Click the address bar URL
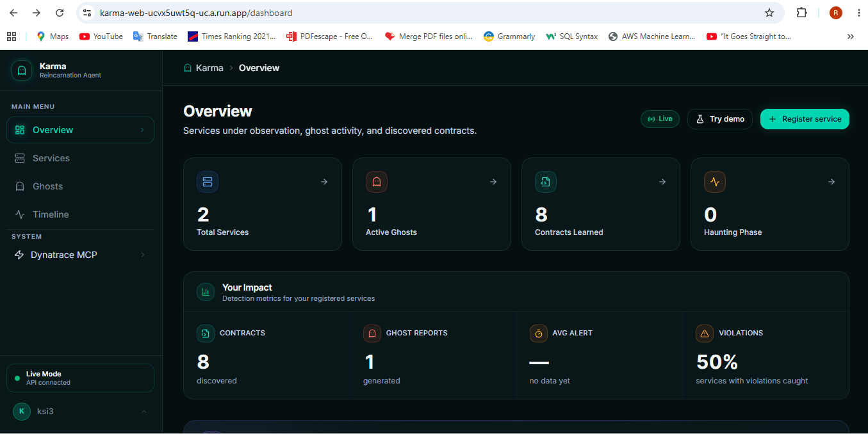 click(x=196, y=13)
